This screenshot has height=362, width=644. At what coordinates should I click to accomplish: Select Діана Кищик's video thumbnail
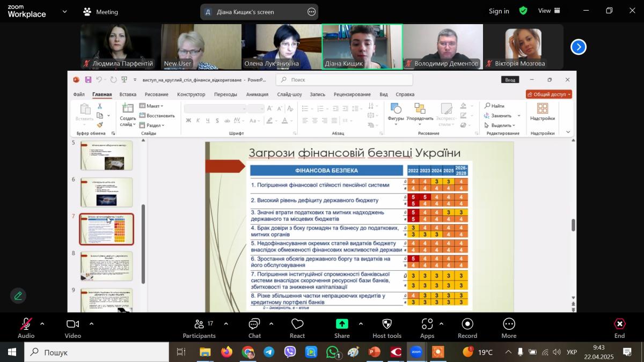(362, 47)
